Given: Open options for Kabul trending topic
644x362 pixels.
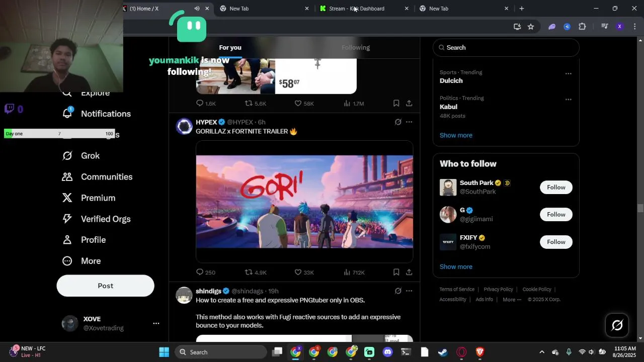Looking at the screenshot, I should (568, 100).
